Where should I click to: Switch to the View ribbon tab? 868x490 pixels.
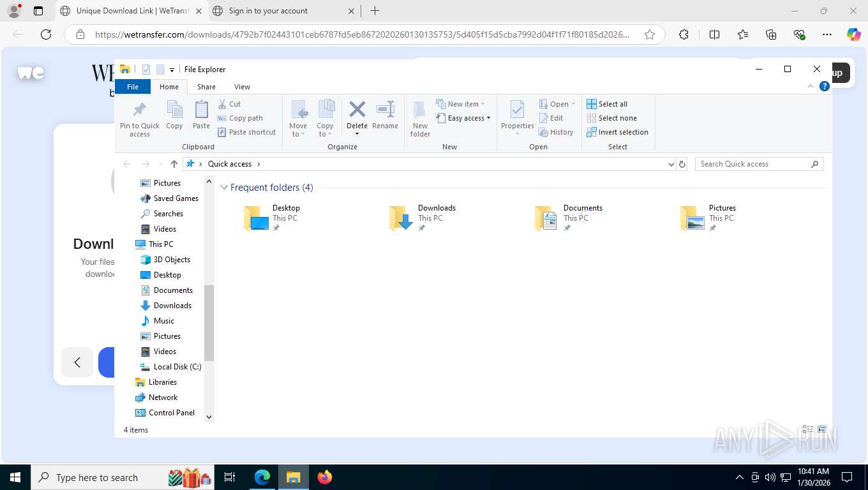(242, 87)
